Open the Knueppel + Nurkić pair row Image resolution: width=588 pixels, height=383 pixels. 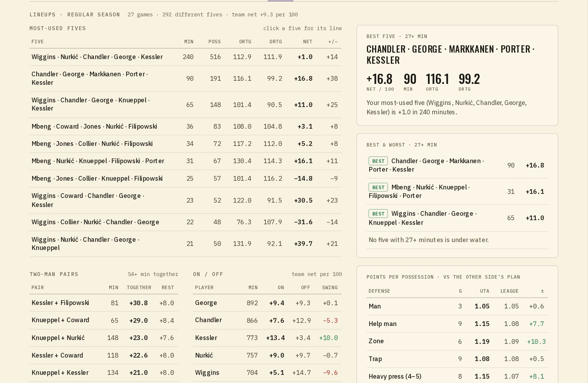click(104, 338)
